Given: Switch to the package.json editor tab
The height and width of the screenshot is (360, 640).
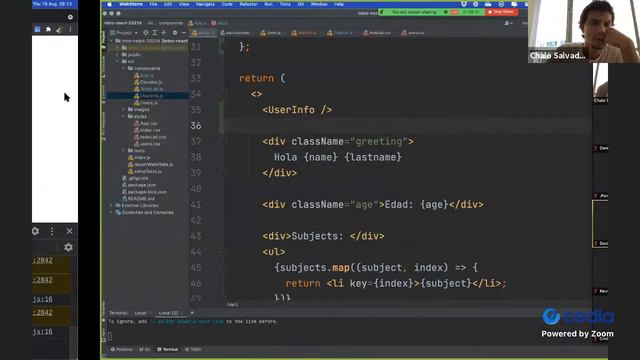Looking at the screenshot, I should point(236,33).
